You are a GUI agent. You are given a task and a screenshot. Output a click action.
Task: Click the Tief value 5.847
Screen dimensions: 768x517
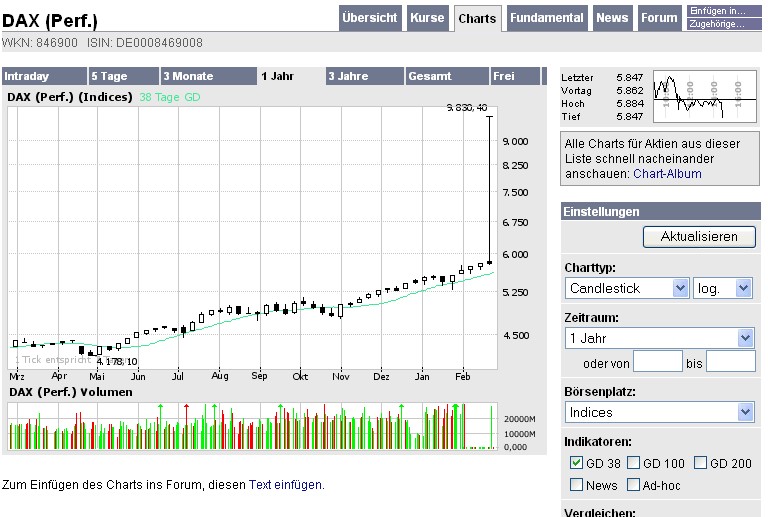(629, 117)
